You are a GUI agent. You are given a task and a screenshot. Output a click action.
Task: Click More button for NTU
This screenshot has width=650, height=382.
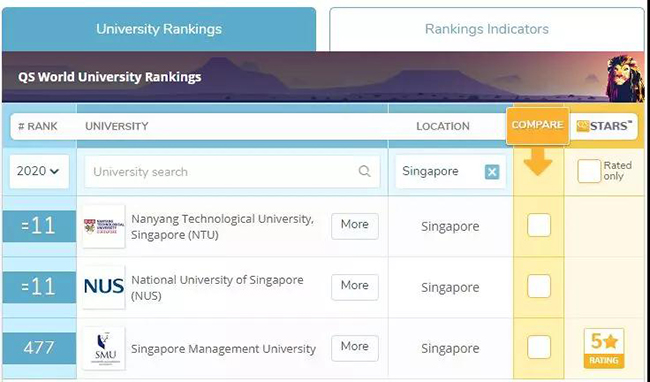point(354,226)
